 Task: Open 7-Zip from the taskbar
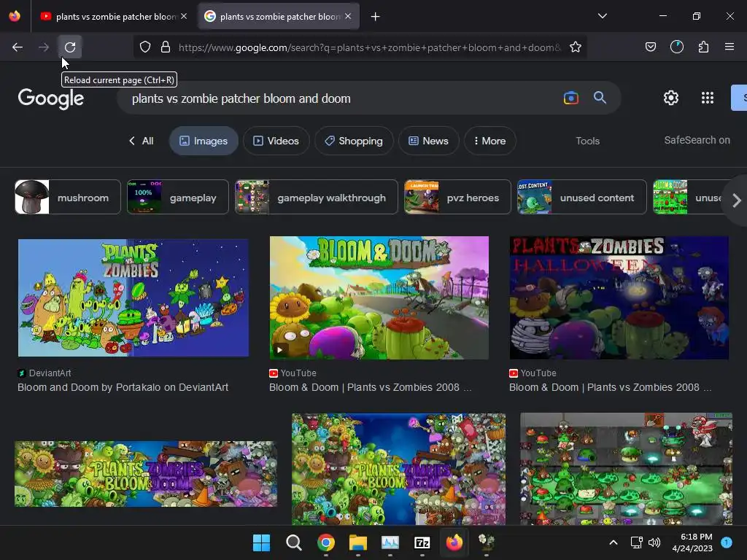point(422,542)
